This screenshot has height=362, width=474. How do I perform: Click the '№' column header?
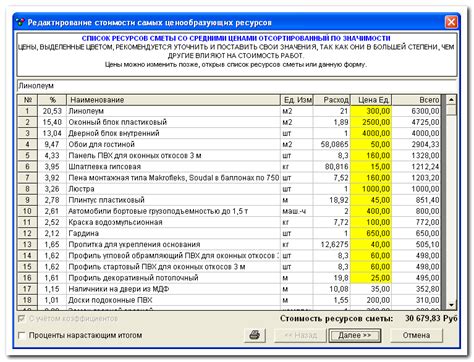pos(28,100)
